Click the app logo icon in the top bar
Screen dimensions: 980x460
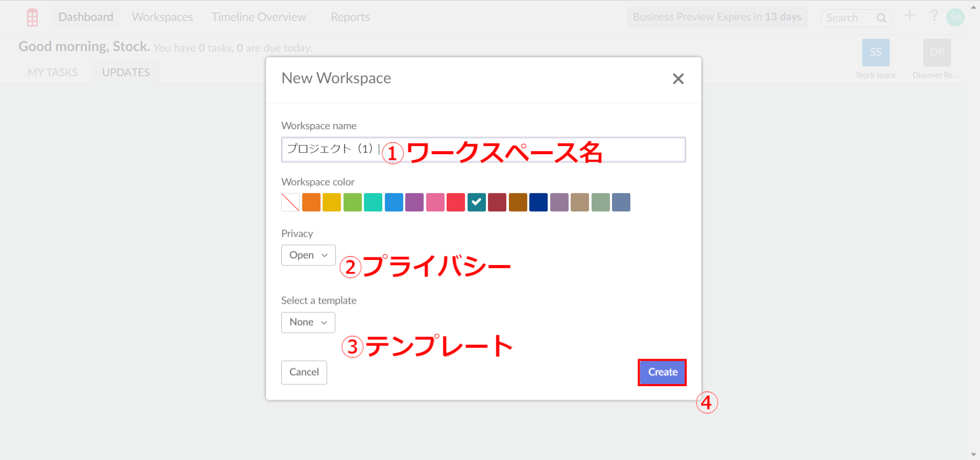[x=32, y=17]
